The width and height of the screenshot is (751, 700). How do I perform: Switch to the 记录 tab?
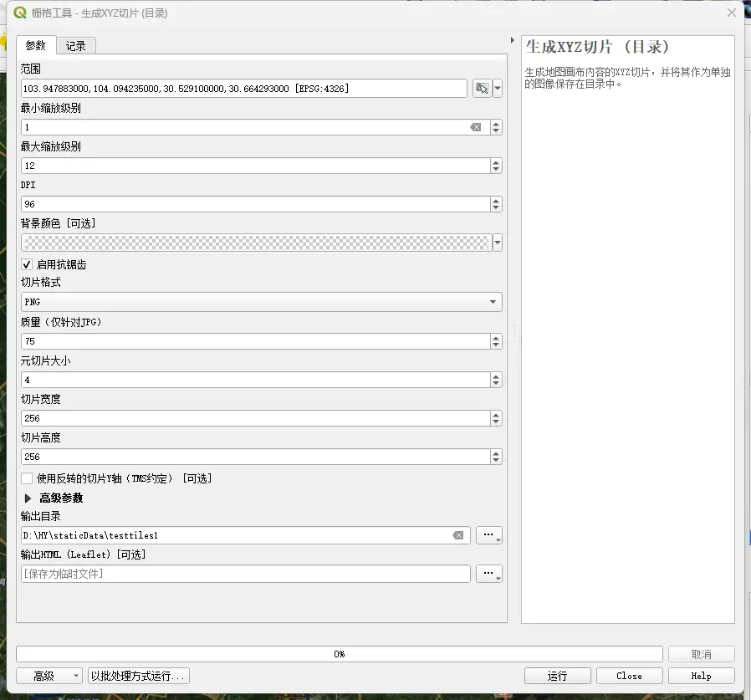76,46
